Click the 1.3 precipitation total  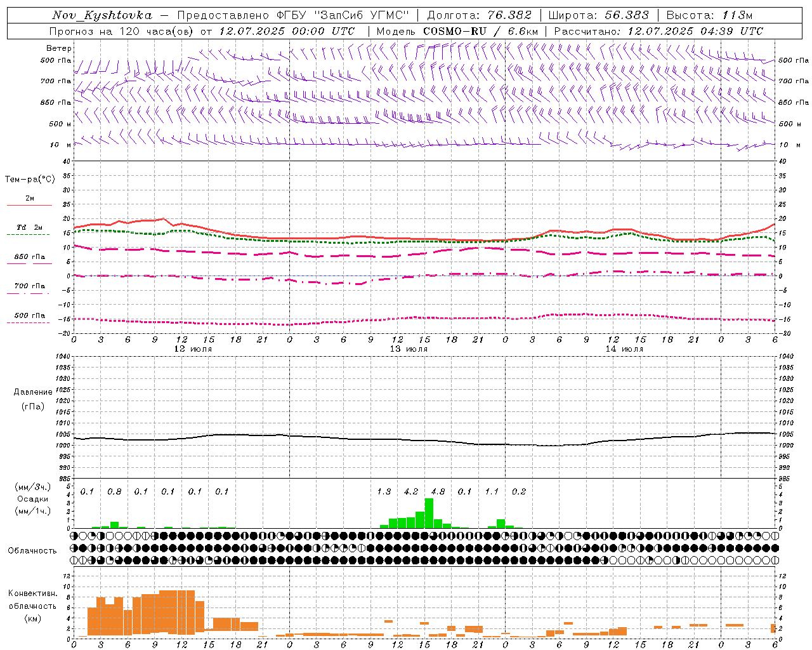click(x=384, y=492)
